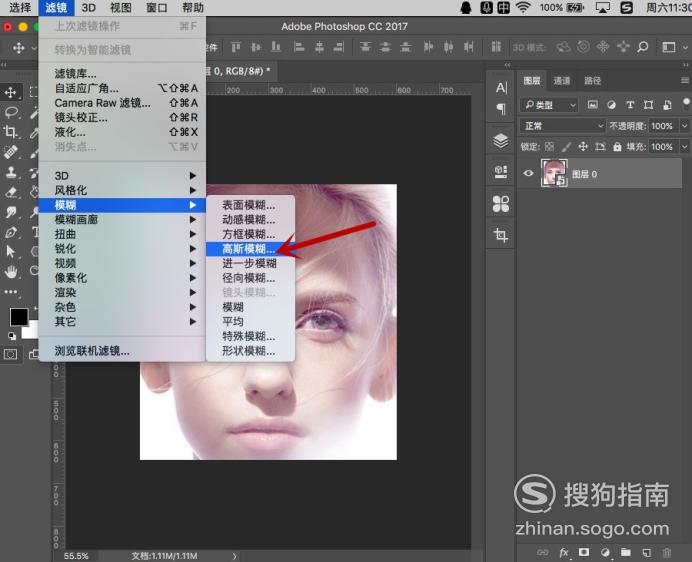Open the 填充 fill slider arrow
The height and width of the screenshot is (562, 692).
click(x=685, y=147)
